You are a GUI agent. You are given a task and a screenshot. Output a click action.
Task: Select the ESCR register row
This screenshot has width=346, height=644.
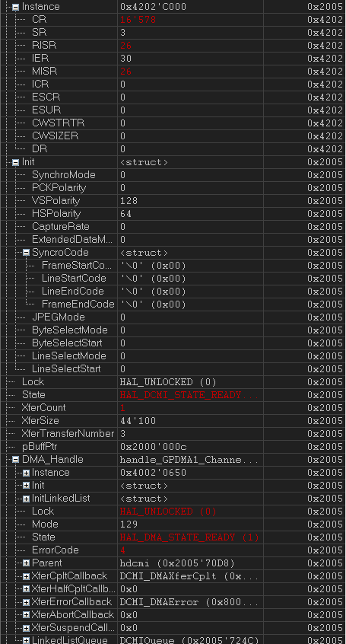point(173,97)
